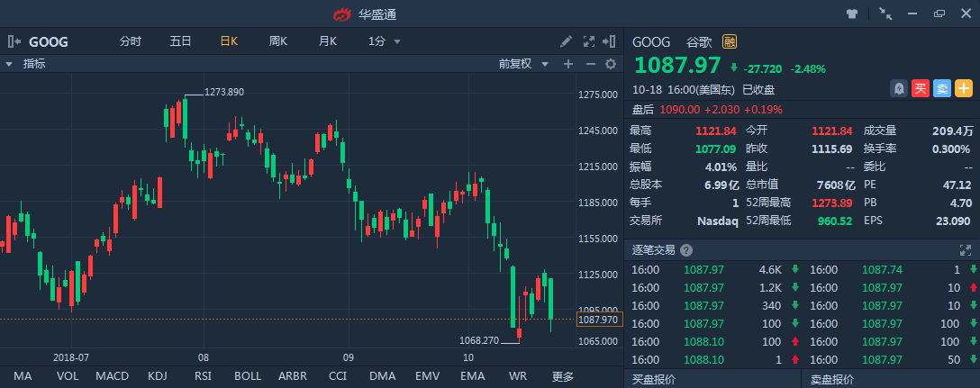
Task: Open tick trades help question icon
Action: coord(686,250)
